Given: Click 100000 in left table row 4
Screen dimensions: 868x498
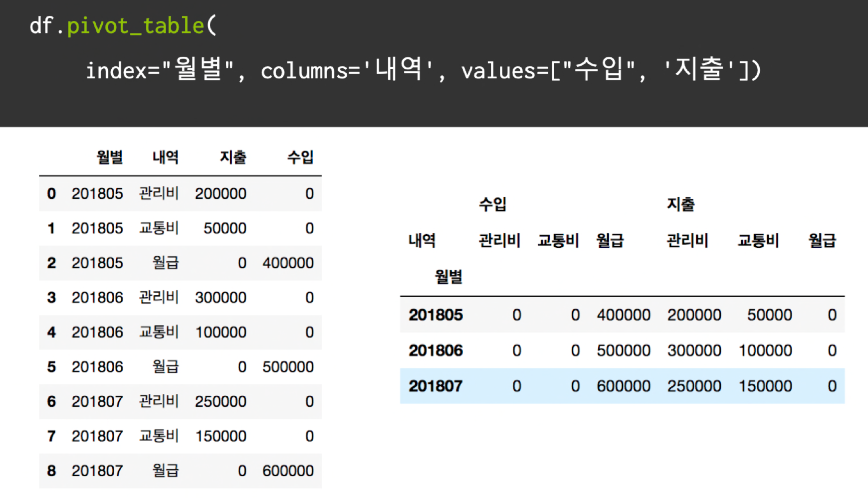Looking at the screenshot, I should pos(220,332).
